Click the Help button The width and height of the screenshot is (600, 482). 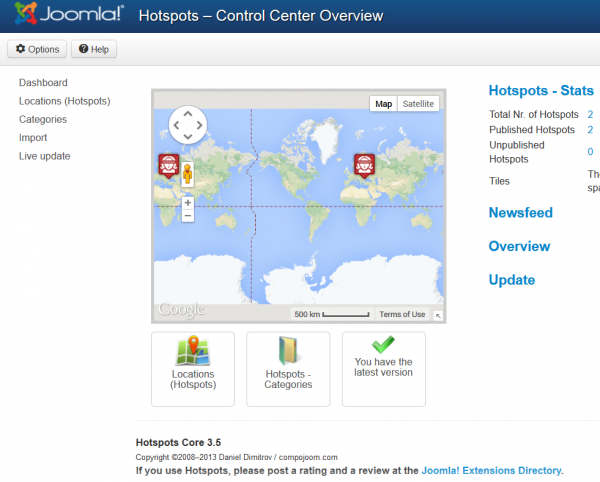tap(94, 49)
